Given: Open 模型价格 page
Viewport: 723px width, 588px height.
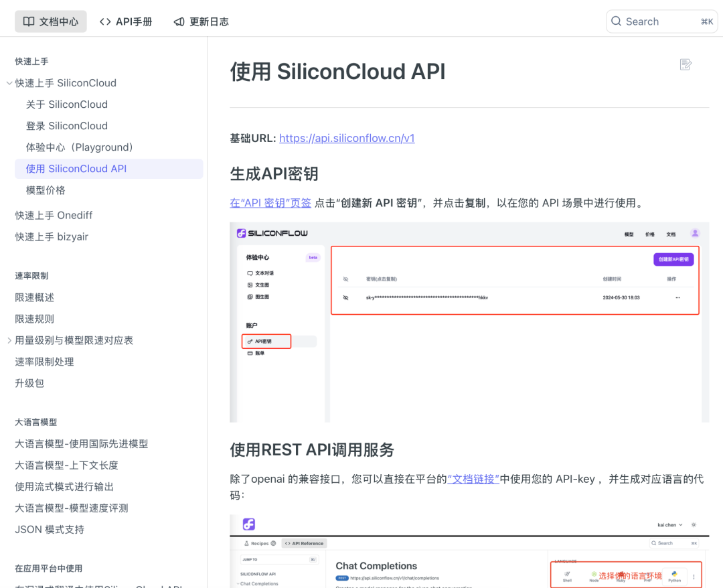Looking at the screenshot, I should pos(46,190).
